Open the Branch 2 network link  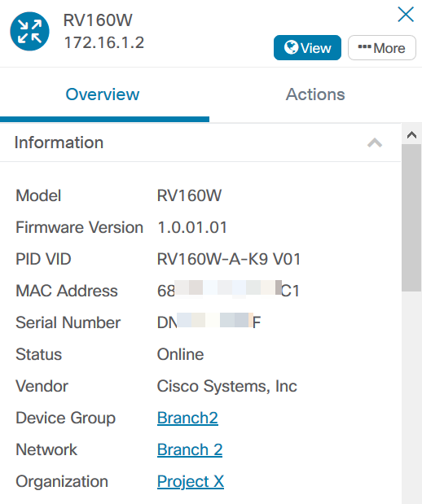pos(190,449)
